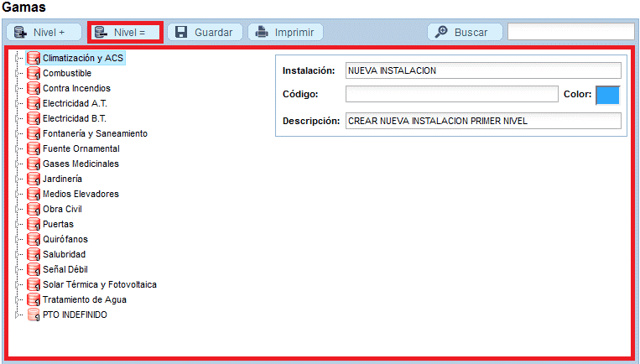Click the Descripción text field

[483, 121]
